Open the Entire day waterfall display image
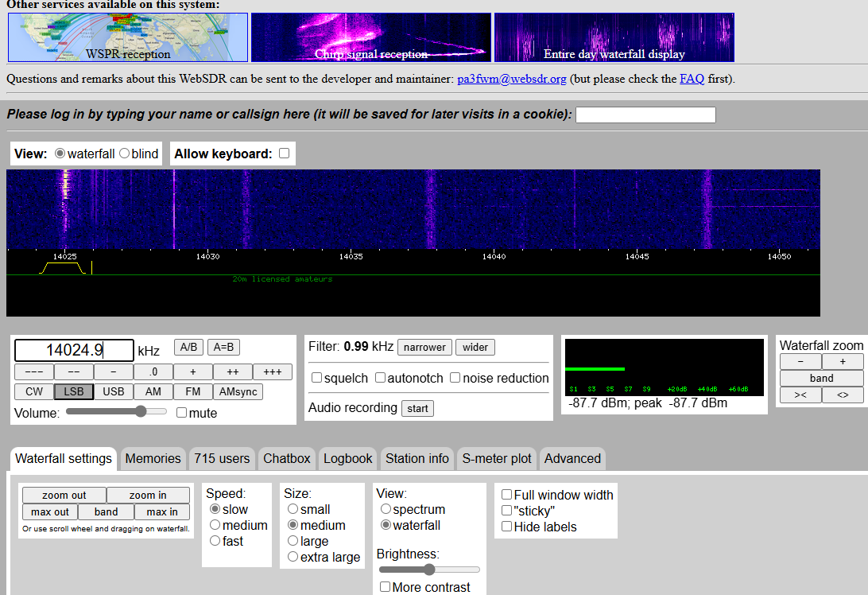The height and width of the screenshot is (595, 868). coord(614,37)
